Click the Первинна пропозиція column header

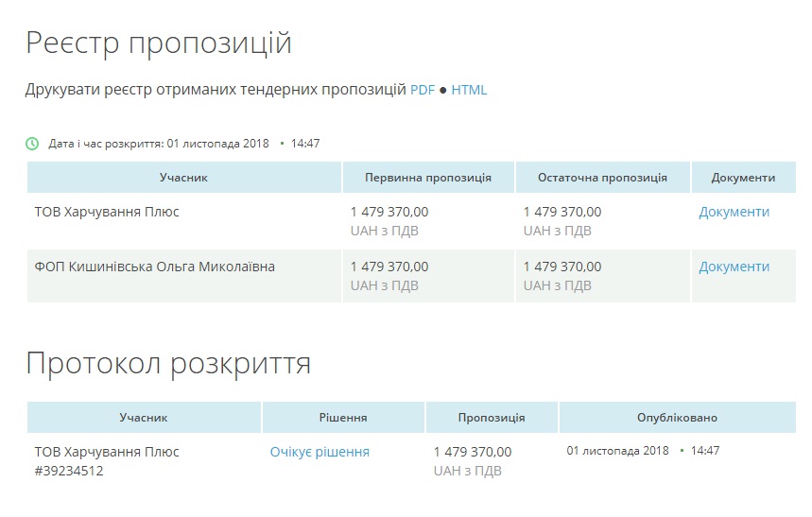[x=428, y=178]
